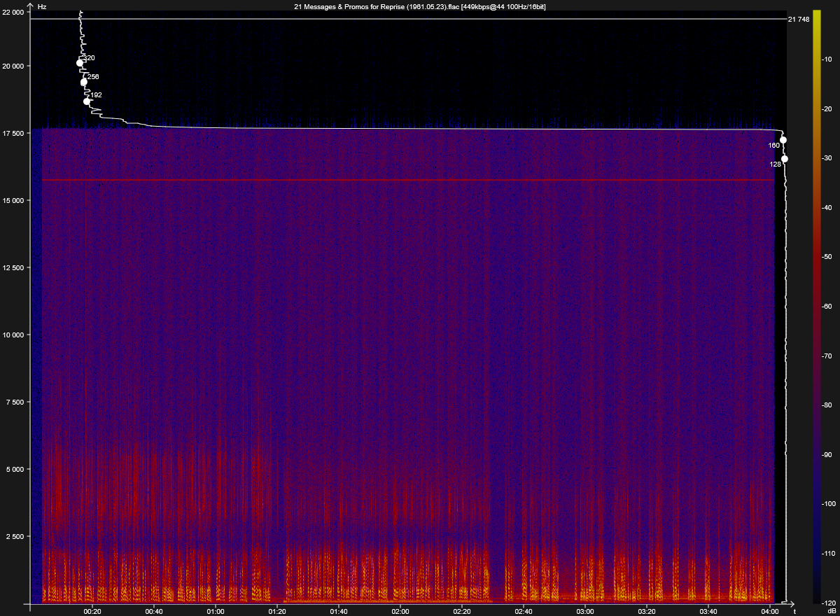Click the 03:20 time axis label
The height and width of the screenshot is (616, 840).
pos(647,610)
